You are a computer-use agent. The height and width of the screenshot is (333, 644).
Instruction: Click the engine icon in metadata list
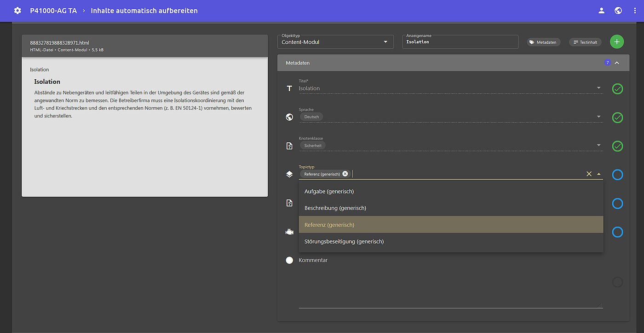289,232
